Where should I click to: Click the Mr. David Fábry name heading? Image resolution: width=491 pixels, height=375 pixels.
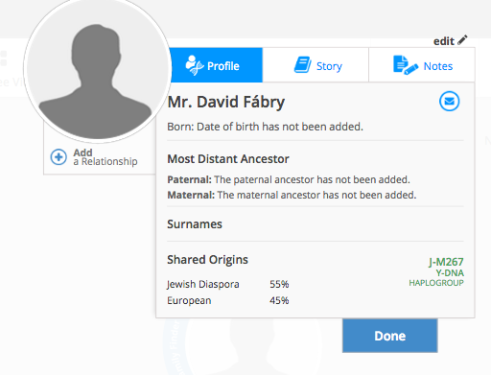pos(226,102)
